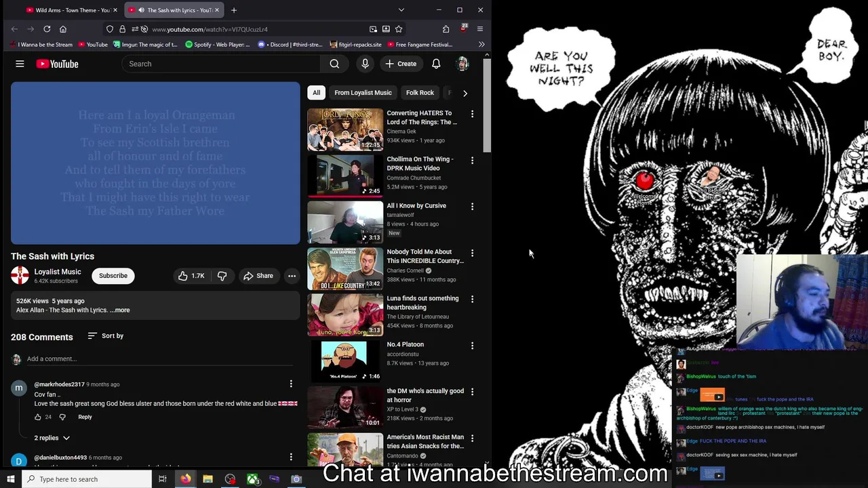Go to Firefox home page
This screenshot has height=488, width=868.
pyautogui.click(x=63, y=29)
